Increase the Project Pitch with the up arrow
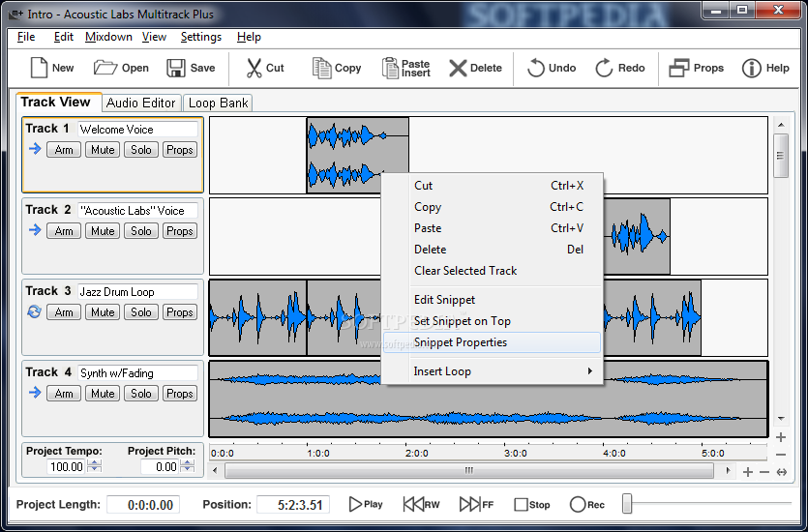This screenshot has height=532, width=808. (x=188, y=463)
